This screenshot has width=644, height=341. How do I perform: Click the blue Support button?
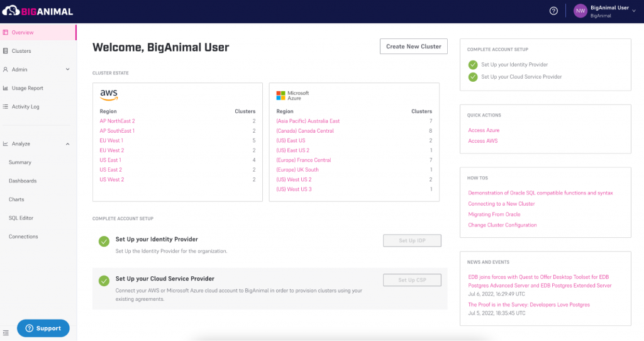point(43,328)
